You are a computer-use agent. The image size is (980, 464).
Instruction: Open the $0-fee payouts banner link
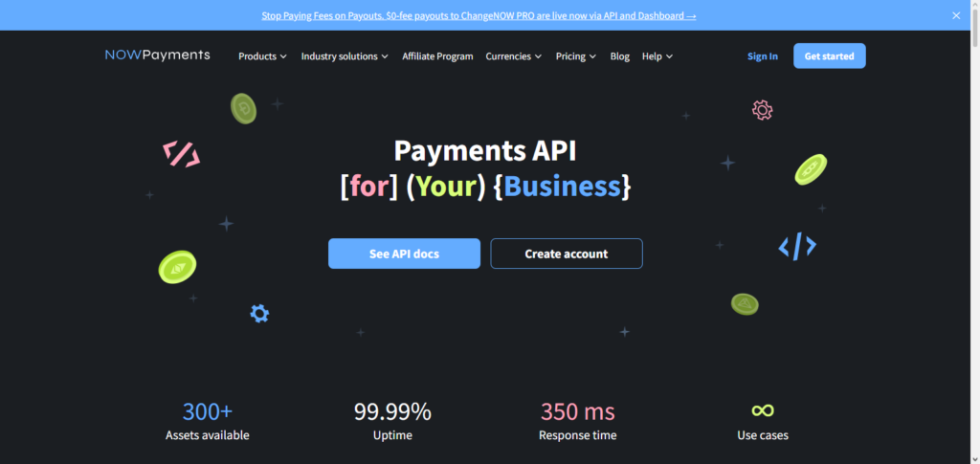(479, 15)
